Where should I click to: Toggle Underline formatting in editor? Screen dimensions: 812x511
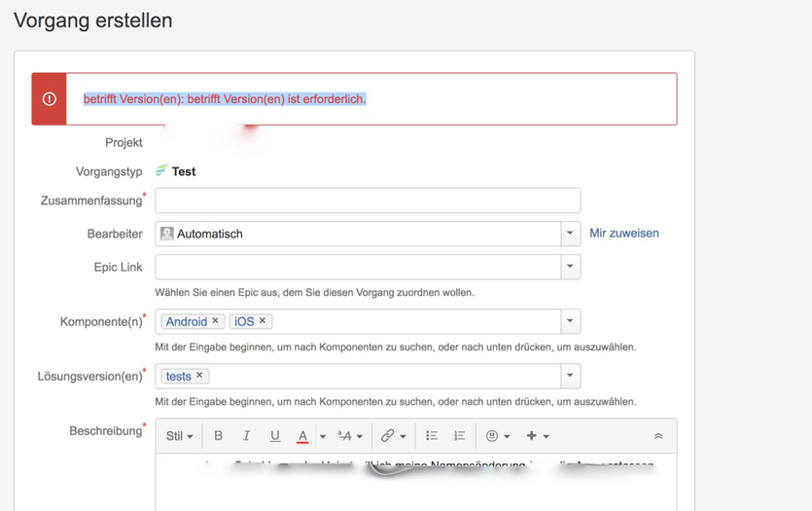[x=275, y=436]
